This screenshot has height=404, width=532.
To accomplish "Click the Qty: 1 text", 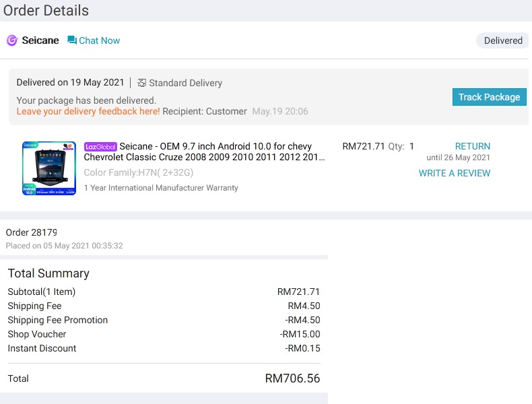I will pyautogui.click(x=401, y=146).
